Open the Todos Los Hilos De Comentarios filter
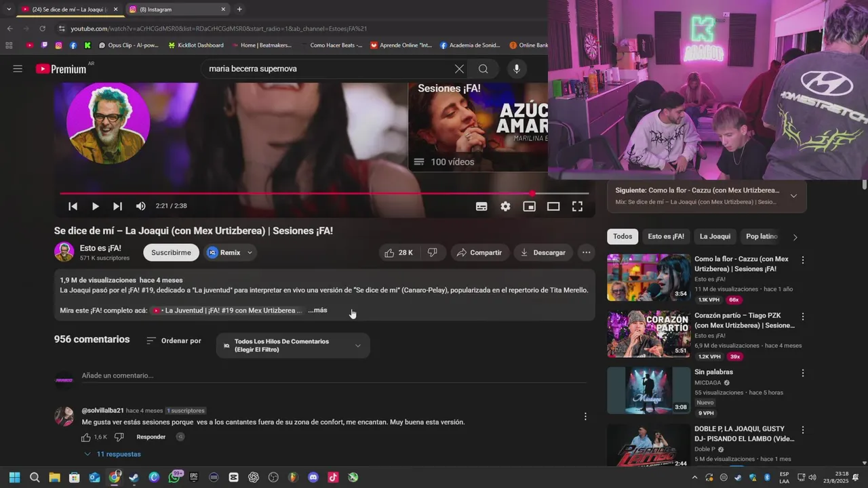The height and width of the screenshot is (488, 868). 293,346
